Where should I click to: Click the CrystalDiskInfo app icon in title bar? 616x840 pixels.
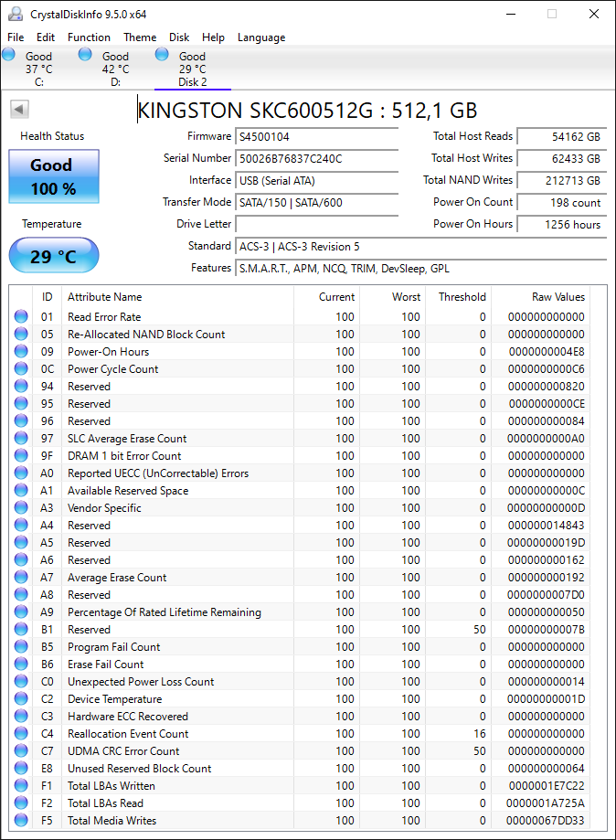point(15,14)
